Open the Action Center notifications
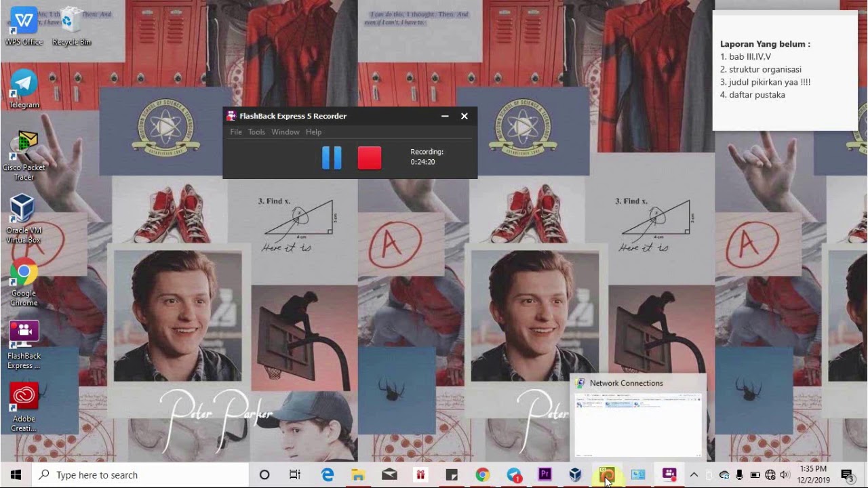The image size is (868, 488). (x=847, y=474)
